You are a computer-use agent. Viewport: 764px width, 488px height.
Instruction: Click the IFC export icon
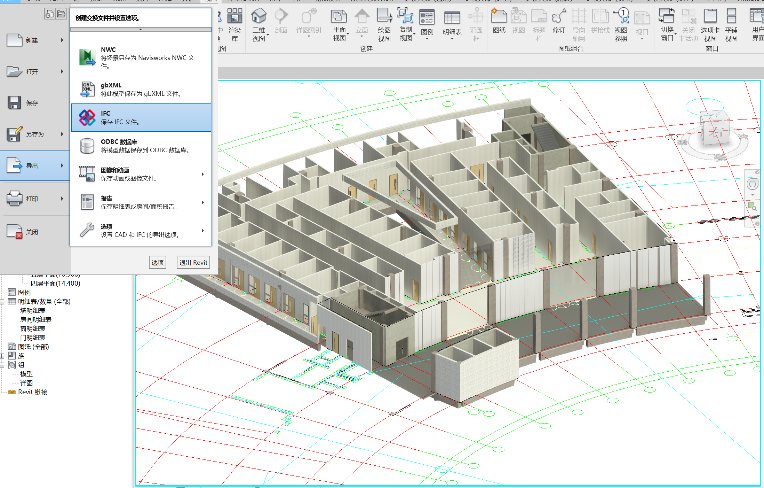point(88,117)
